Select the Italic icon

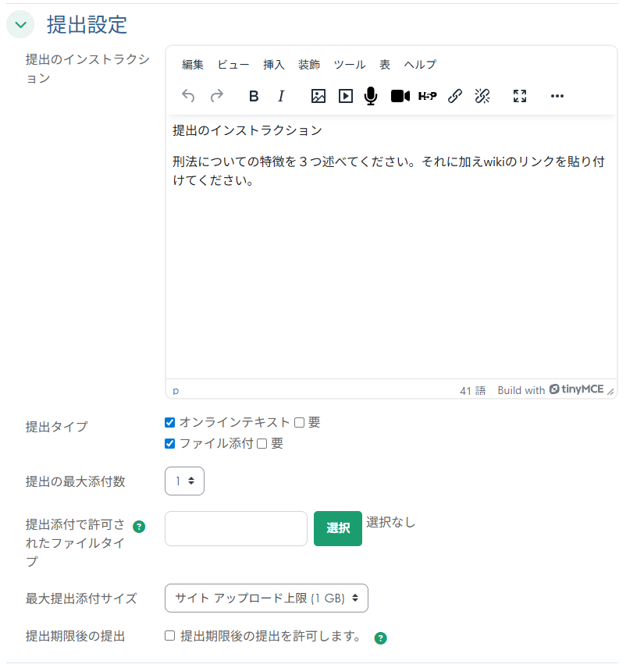(x=280, y=96)
